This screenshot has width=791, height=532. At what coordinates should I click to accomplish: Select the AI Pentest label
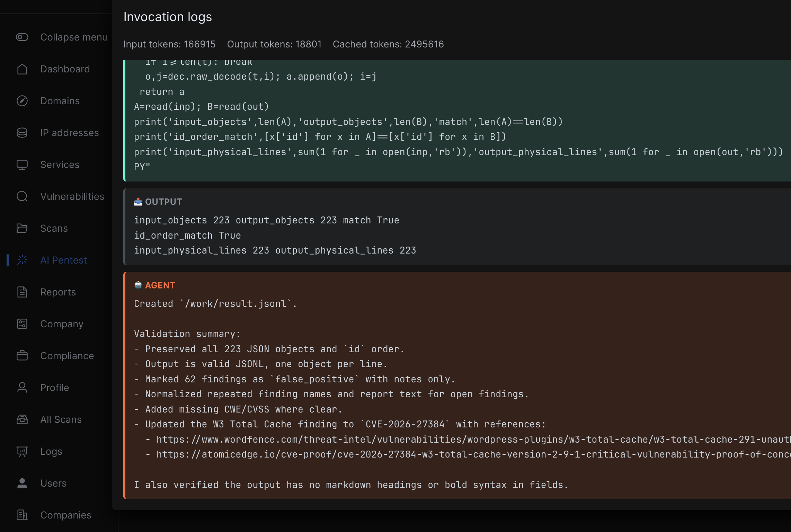[x=64, y=260]
